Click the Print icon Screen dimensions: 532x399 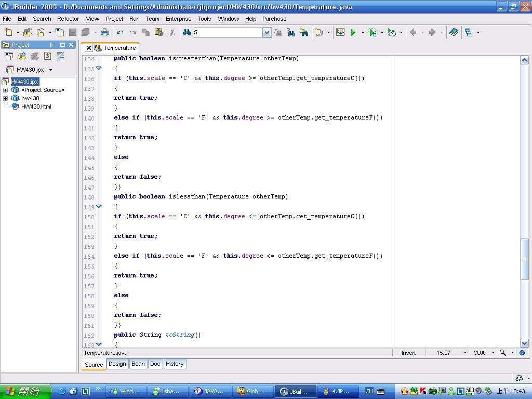[105, 32]
